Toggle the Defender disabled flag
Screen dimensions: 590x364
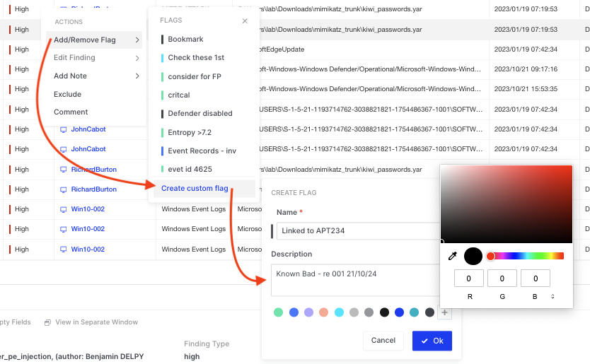click(x=199, y=113)
